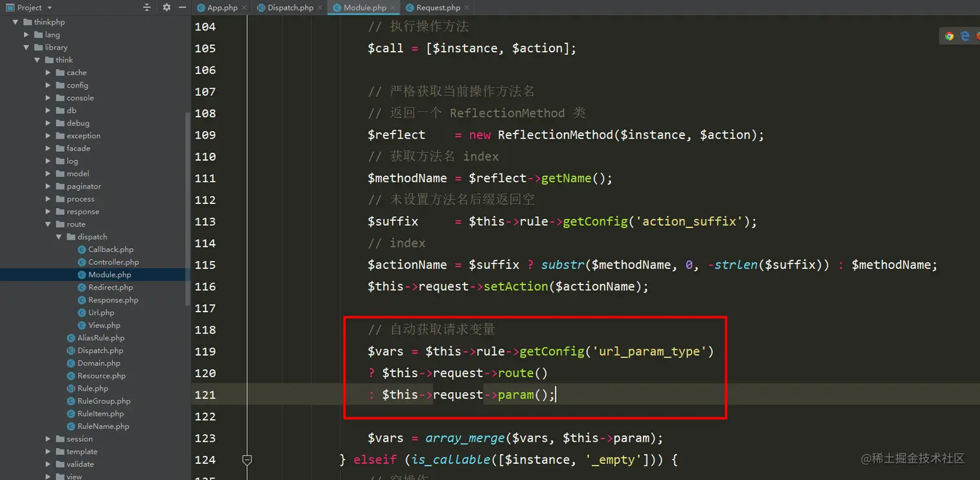Open page in Edge browser icon

click(x=965, y=36)
